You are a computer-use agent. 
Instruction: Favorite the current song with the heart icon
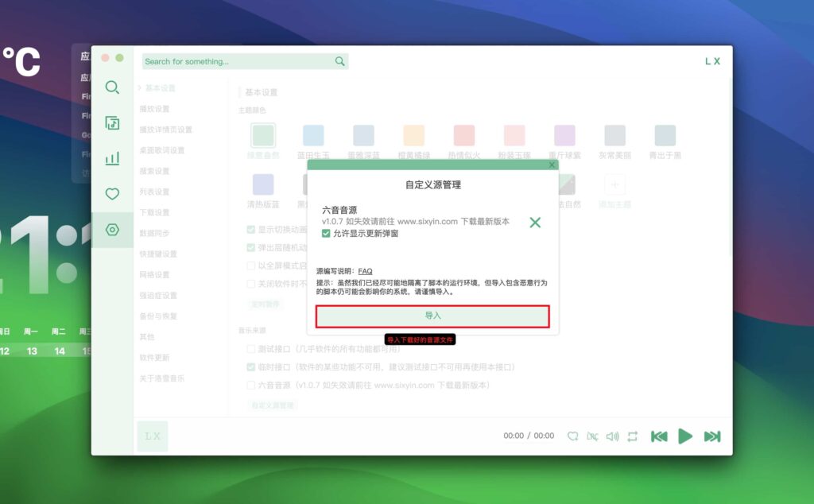[x=572, y=436]
